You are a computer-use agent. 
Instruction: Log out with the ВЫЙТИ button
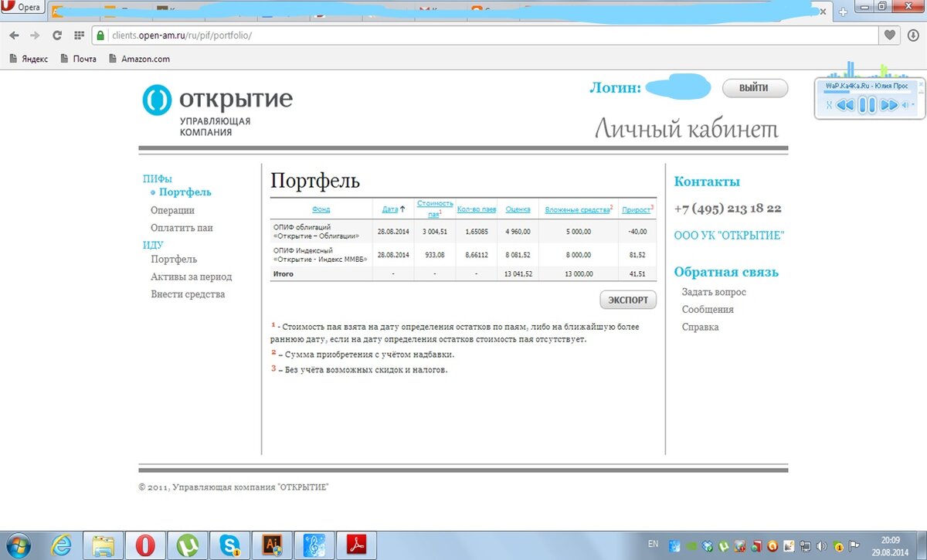click(755, 88)
